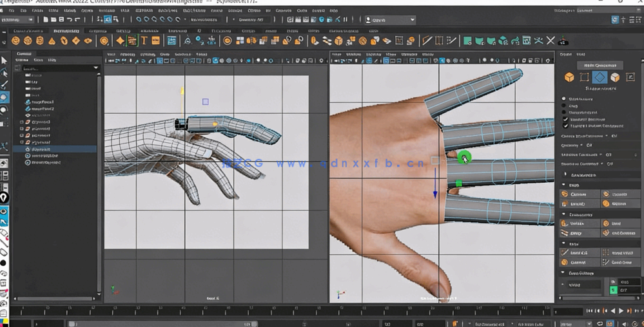
Task: Collapse second button-grid section in right panel
Action: [563, 214]
